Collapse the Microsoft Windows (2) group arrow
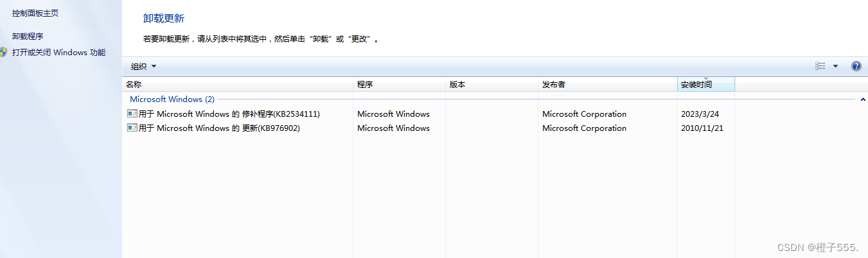This screenshot has width=868, height=258. [x=863, y=99]
